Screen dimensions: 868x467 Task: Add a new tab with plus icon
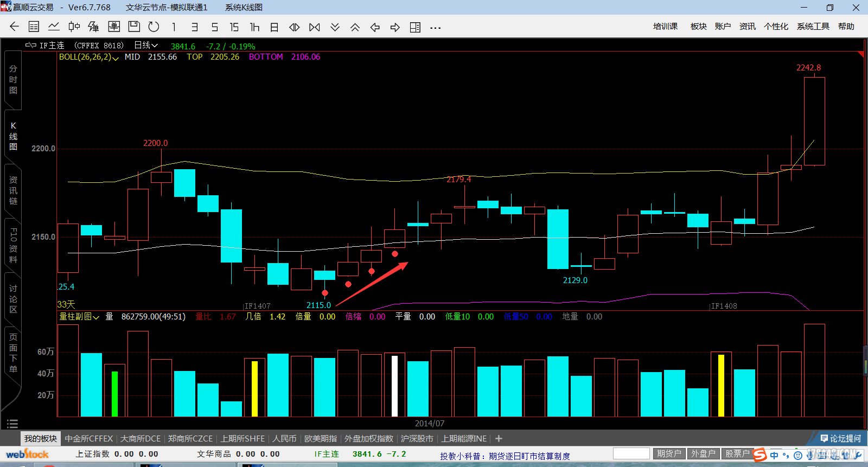click(499, 438)
